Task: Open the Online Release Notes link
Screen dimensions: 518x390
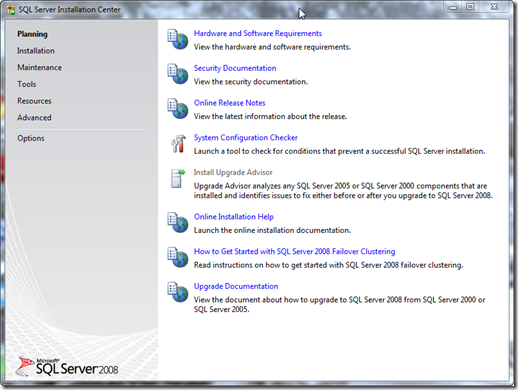Action: (229, 103)
